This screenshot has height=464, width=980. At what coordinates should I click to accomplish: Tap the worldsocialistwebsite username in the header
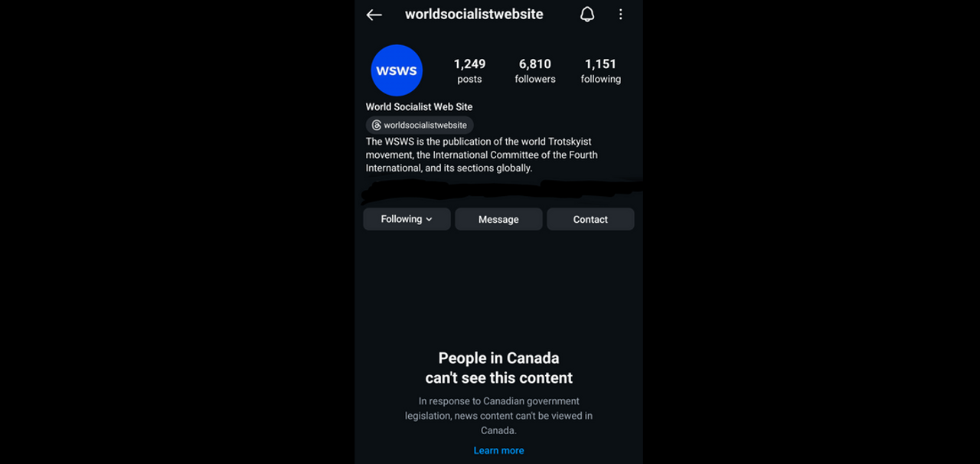click(474, 15)
